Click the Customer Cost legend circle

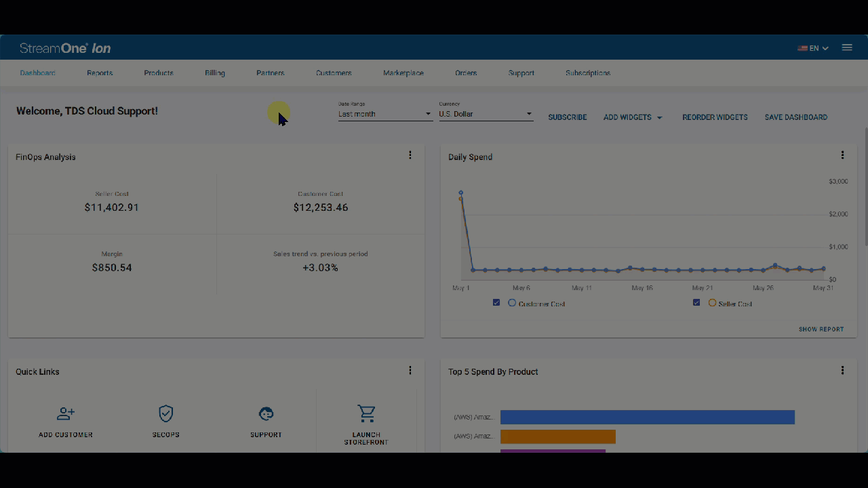(512, 303)
